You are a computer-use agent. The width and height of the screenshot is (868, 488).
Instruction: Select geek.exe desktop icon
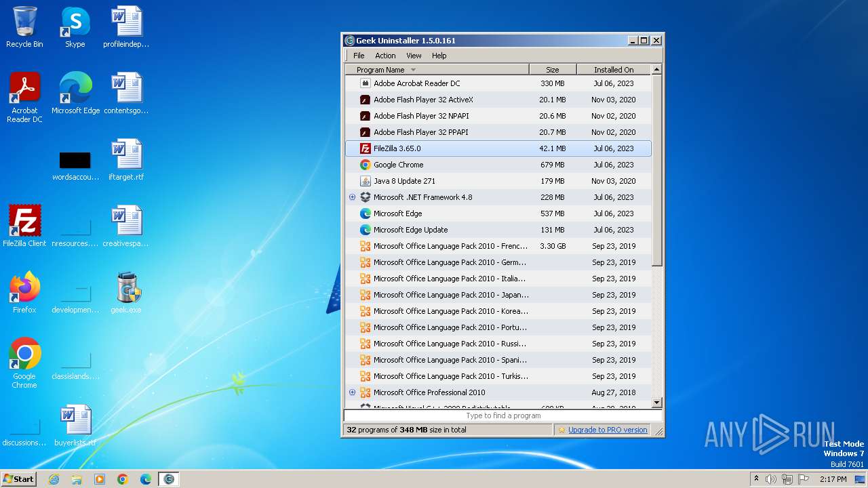pos(126,292)
